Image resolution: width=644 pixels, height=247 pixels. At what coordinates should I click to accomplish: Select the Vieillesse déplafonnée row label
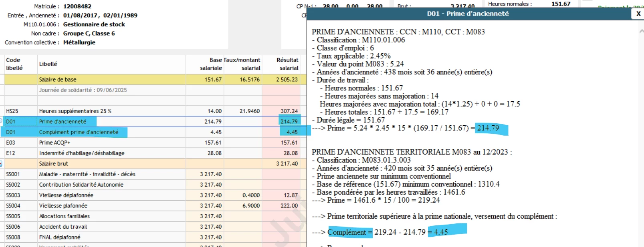click(x=66, y=195)
